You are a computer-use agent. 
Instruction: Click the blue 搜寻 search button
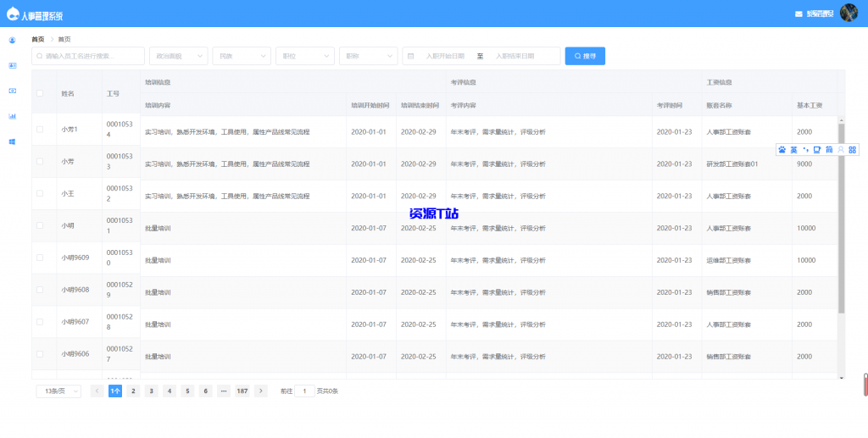tap(585, 56)
